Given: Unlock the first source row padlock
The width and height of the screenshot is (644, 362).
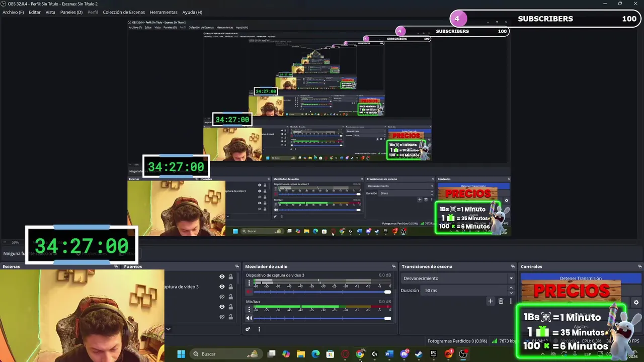Looking at the screenshot, I should click(x=231, y=277).
